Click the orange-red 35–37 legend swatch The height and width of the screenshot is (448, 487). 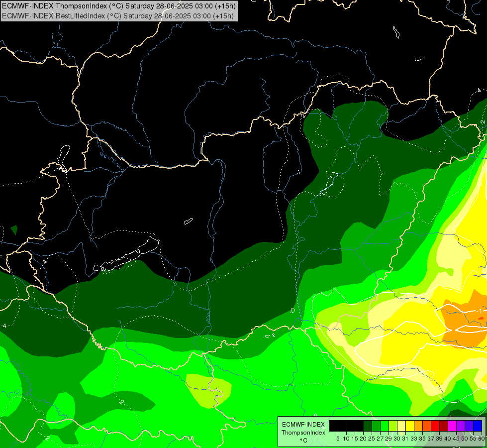click(x=427, y=426)
